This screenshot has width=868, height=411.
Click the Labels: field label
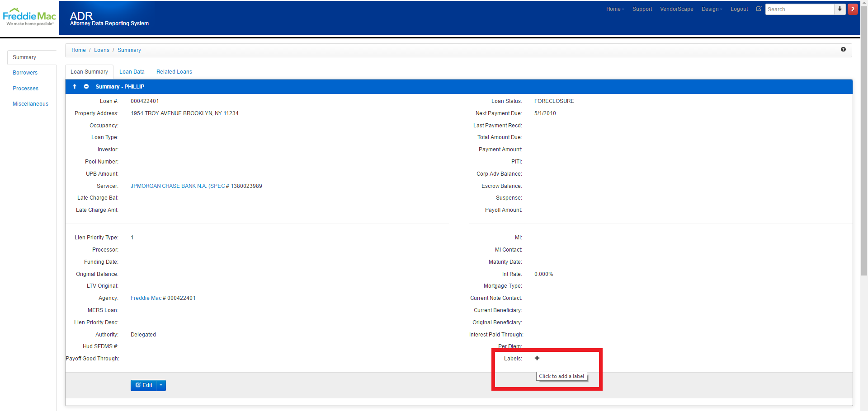[x=513, y=359]
